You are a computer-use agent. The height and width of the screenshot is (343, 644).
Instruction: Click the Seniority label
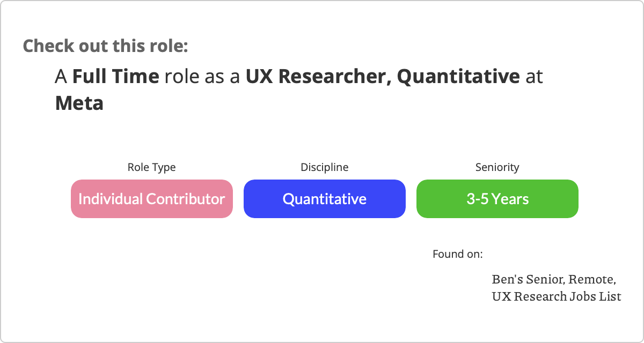(x=497, y=167)
